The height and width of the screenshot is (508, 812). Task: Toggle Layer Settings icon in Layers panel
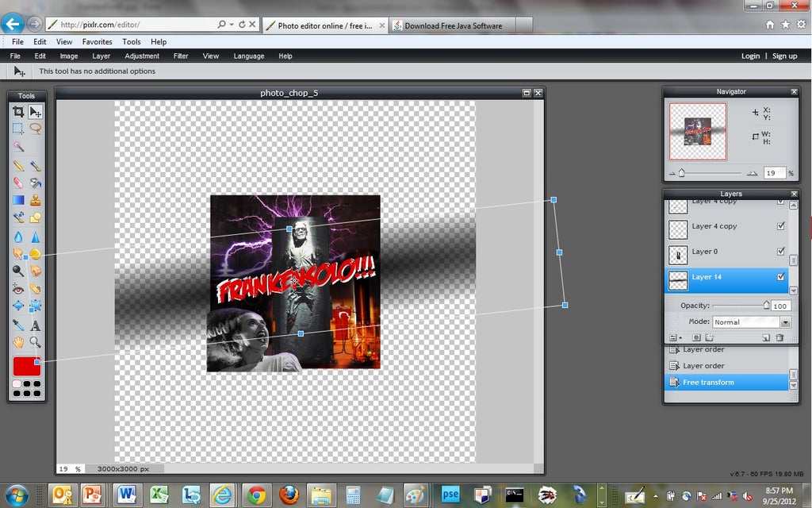(674, 337)
